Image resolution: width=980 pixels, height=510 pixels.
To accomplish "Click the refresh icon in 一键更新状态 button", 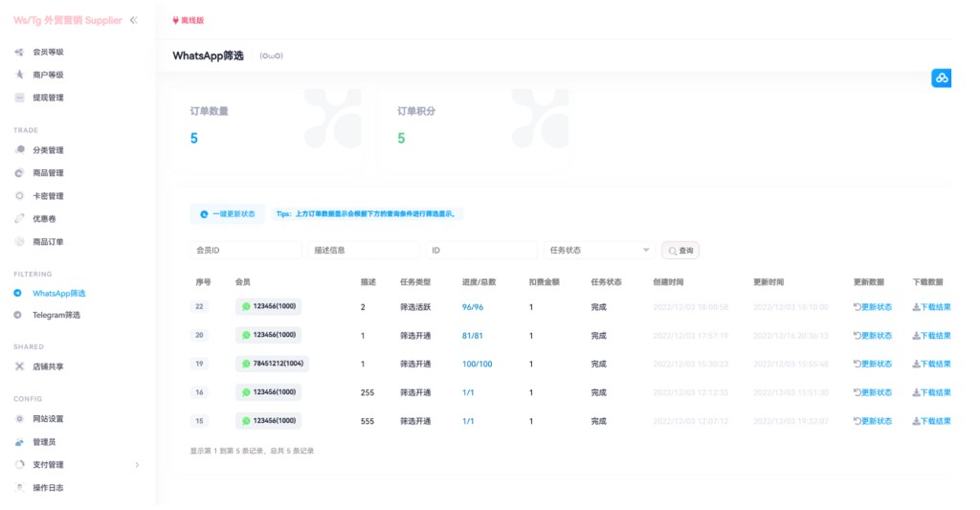I will (204, 213).
